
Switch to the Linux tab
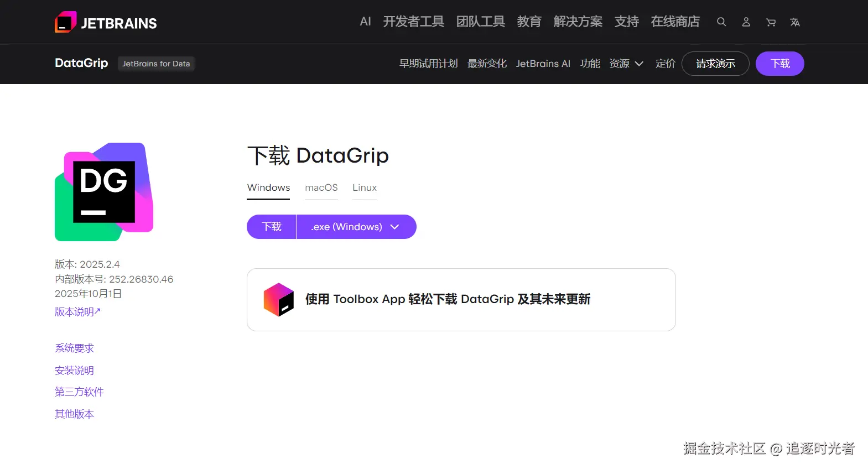tap(365, 188)
